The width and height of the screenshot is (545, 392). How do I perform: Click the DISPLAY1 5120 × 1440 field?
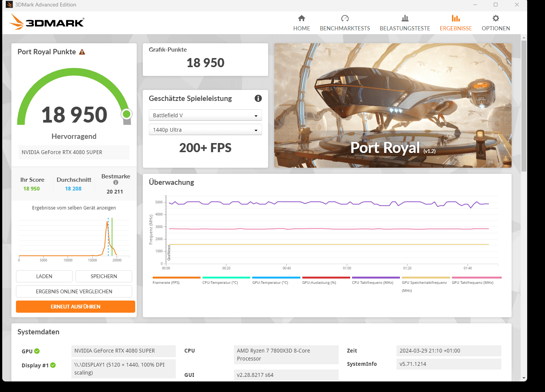[123, 369]
